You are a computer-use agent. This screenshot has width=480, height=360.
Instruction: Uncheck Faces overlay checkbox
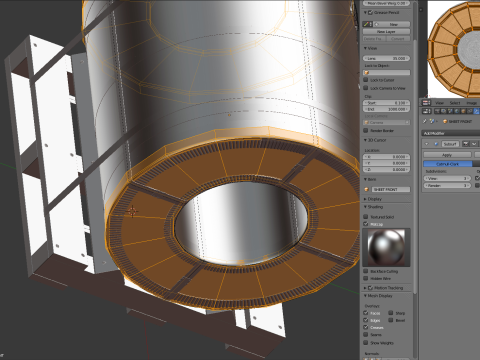366,313
